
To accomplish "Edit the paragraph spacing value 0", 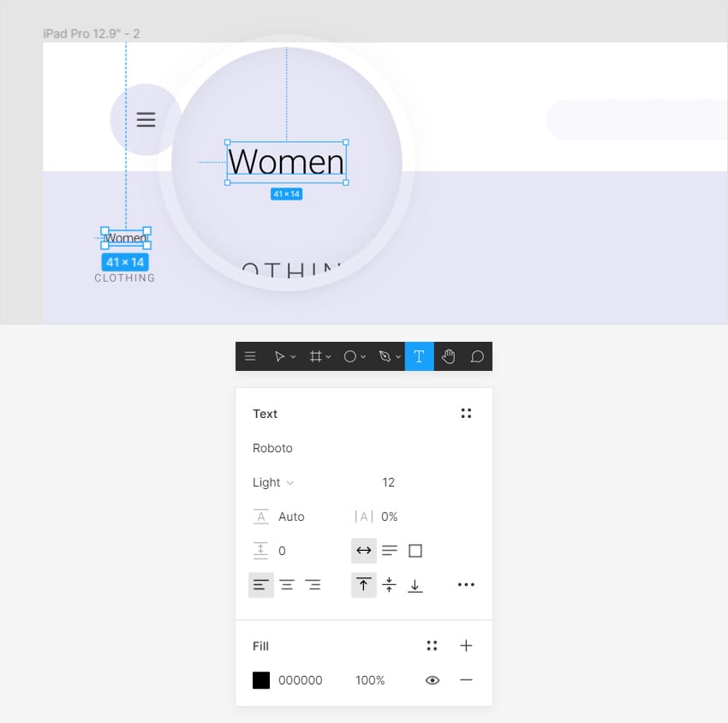I will pyautogui.click(x=282, y=551).
